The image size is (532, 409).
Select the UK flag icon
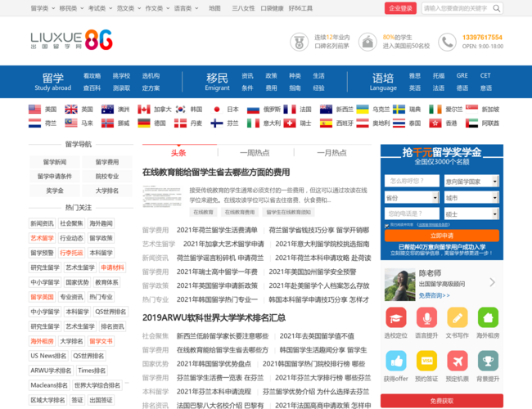(71, 109)
